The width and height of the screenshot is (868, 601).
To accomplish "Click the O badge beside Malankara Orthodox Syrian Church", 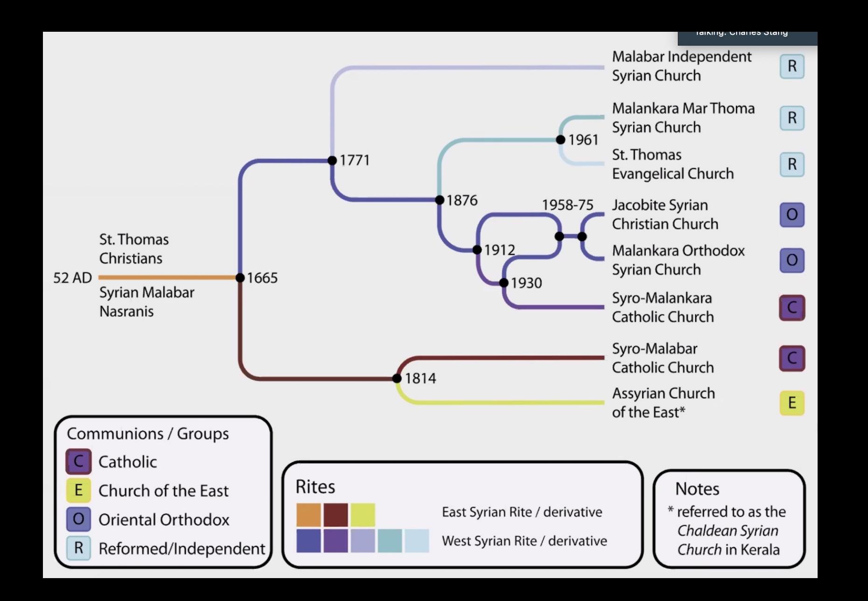I will (x=791, y=260).
